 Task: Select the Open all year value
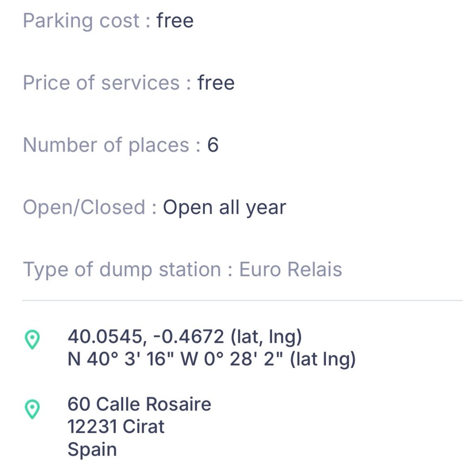pos(224,207)
